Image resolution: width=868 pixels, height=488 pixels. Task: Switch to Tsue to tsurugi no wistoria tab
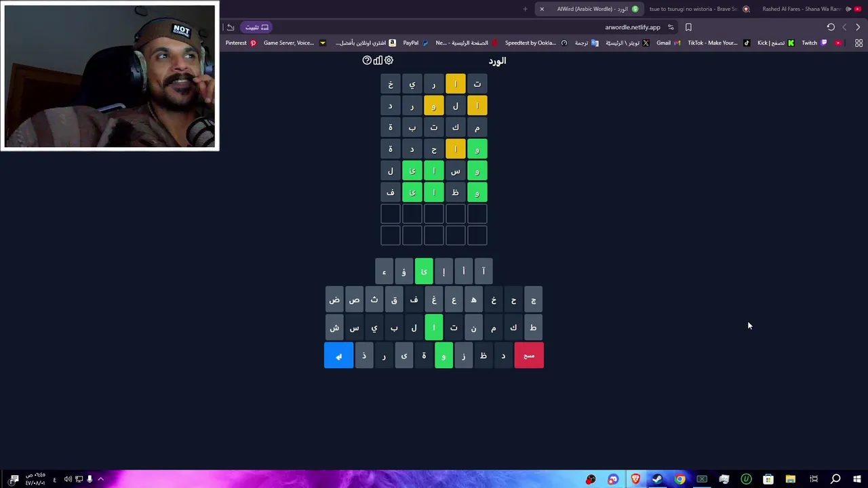tap(698, 9)
